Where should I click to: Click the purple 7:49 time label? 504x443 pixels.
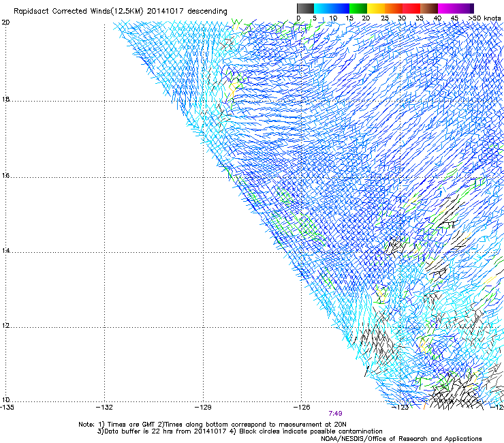point(335,414)
